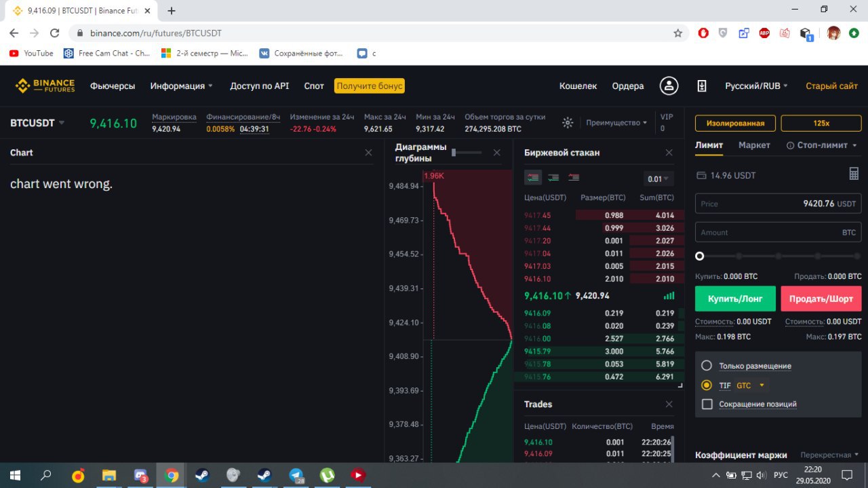Open the Ордера menu item

click(x=628, y=86)
